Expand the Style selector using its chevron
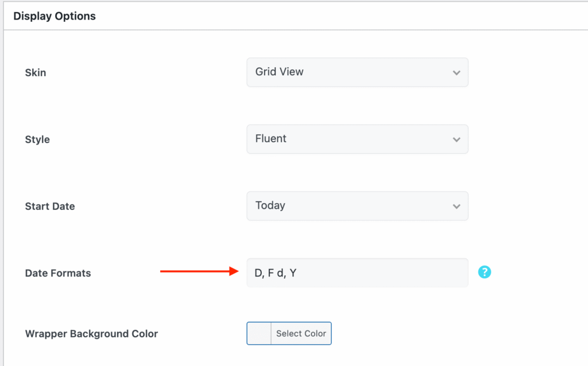Viewport: 588px width, 366px height. (457, 139)
